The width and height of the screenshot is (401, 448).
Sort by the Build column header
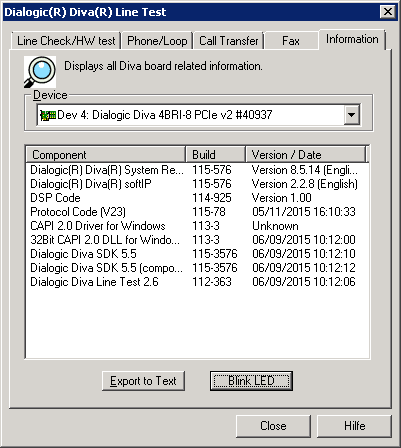coord(215,155)
